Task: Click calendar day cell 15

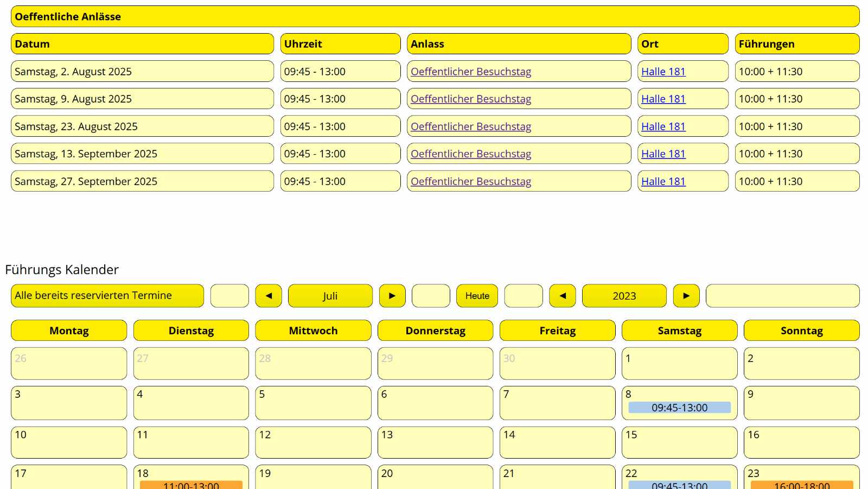Action: [679, 442]
